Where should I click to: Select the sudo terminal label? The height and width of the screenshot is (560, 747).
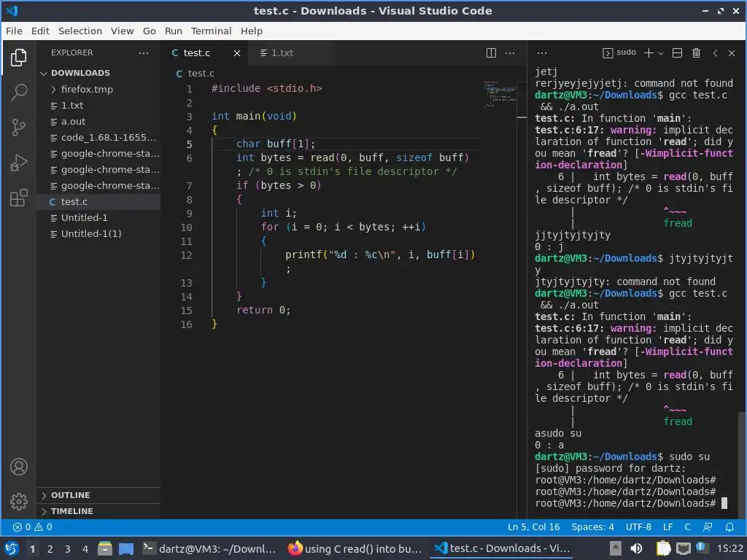click(x=619, y=52)
